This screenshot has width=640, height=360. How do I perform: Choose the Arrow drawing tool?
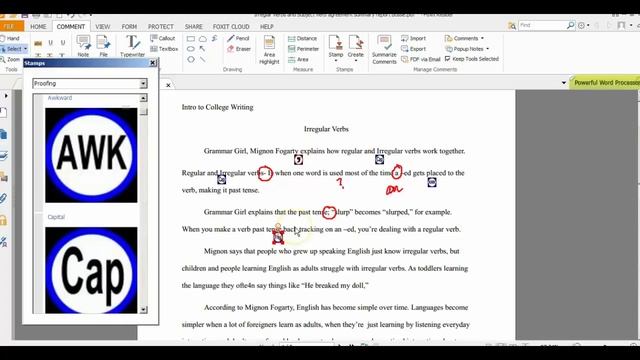point(202,49)
